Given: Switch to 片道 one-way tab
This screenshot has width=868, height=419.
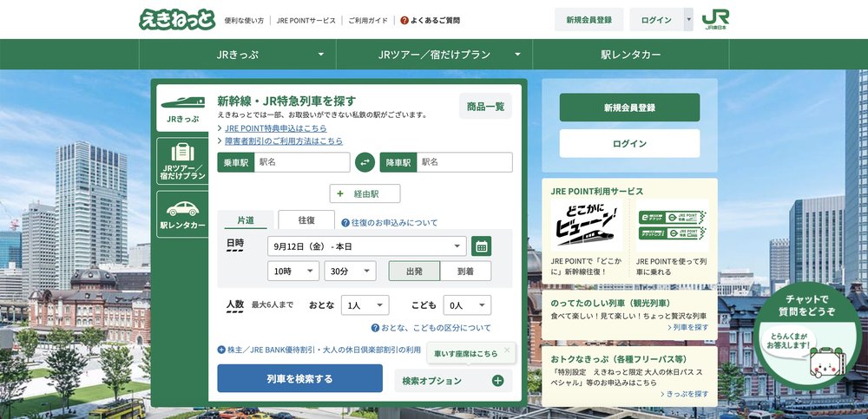Looking at the screenshot, I should [x=246, y=219].
